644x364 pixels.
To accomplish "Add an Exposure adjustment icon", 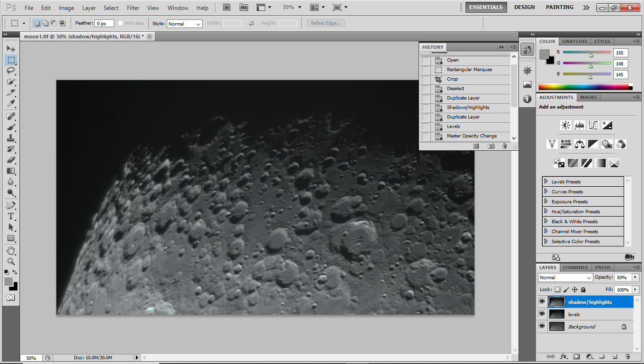I will point(607,125).
